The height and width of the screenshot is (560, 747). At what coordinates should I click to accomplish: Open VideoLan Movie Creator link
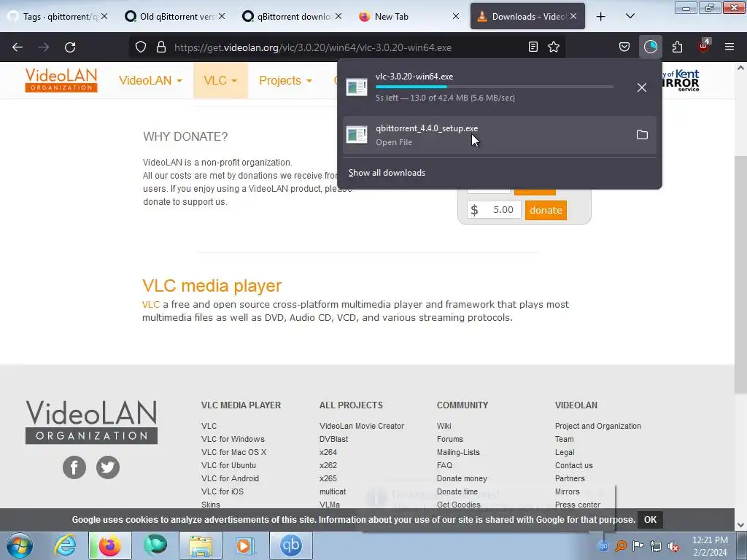[362, 426]
